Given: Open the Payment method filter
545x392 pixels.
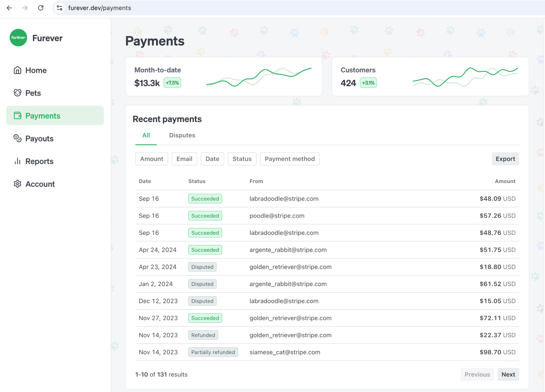Looking at the screenshot, I should point(290,159).
